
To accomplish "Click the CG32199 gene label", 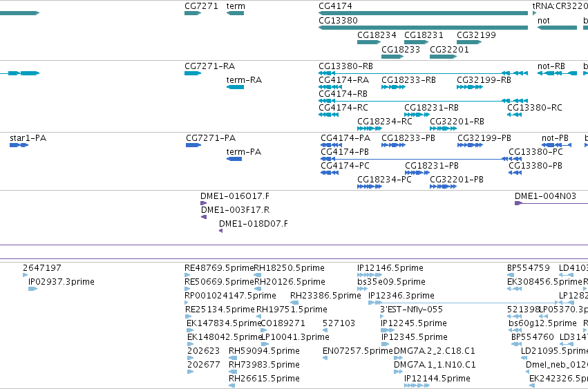I will (476, 35).
